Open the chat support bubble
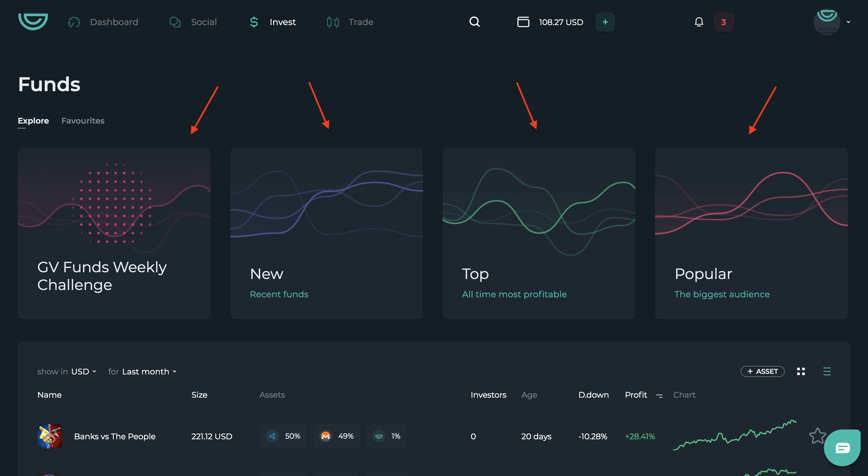Image resolution: width=868 pixels, height=476 pixels. pos(842,448)
